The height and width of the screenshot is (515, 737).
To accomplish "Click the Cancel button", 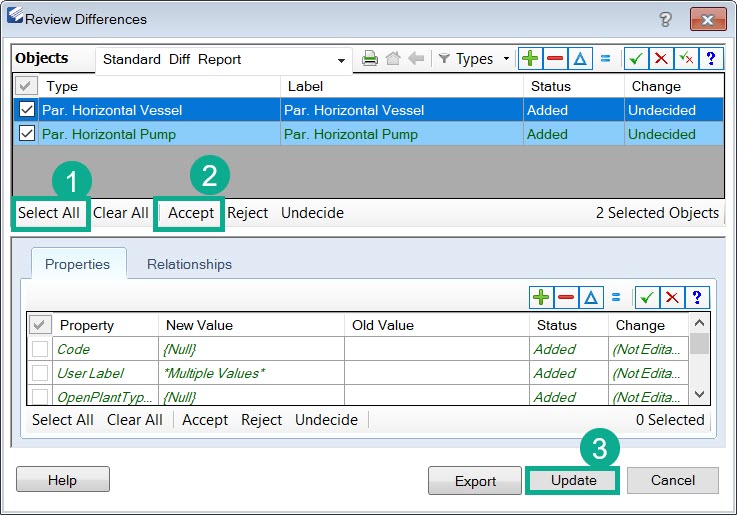I will point(673,480).
